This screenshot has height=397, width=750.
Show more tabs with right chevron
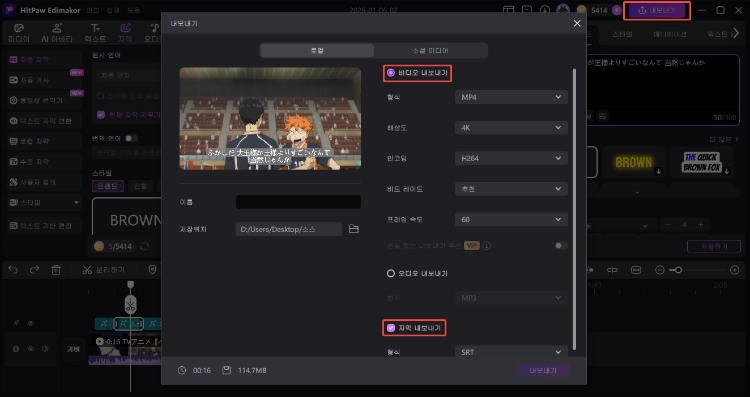(736, 33)
